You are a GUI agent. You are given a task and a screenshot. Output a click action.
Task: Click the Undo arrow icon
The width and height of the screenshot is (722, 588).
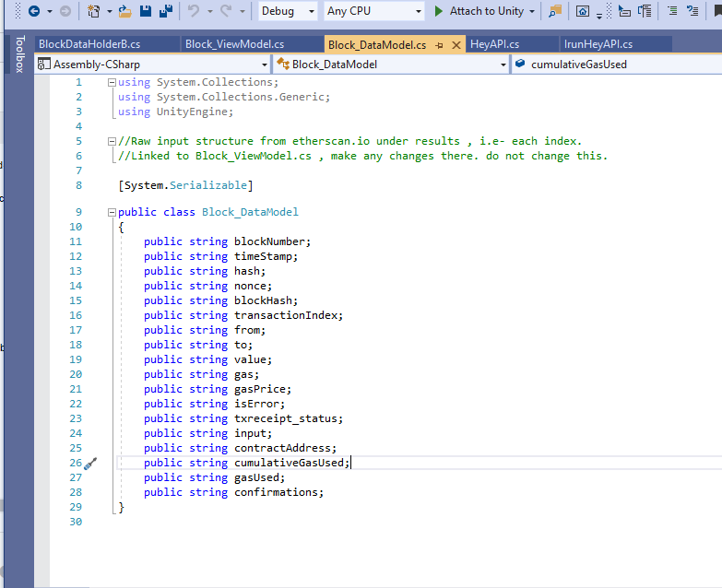[x=194, y=11]
